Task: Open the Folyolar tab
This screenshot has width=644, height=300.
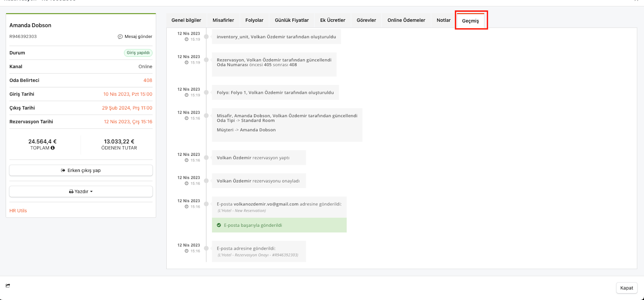Action: [254, 20]
